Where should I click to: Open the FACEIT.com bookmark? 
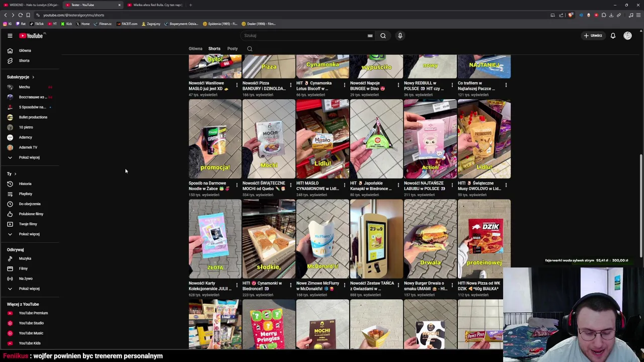(x=127, y=24)
